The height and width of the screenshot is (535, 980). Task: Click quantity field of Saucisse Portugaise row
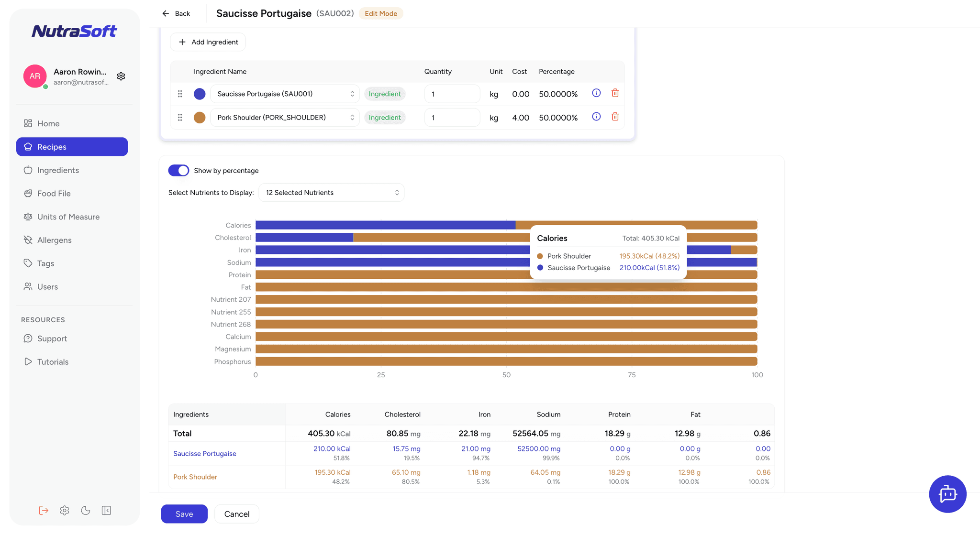(x=452, y=94)
